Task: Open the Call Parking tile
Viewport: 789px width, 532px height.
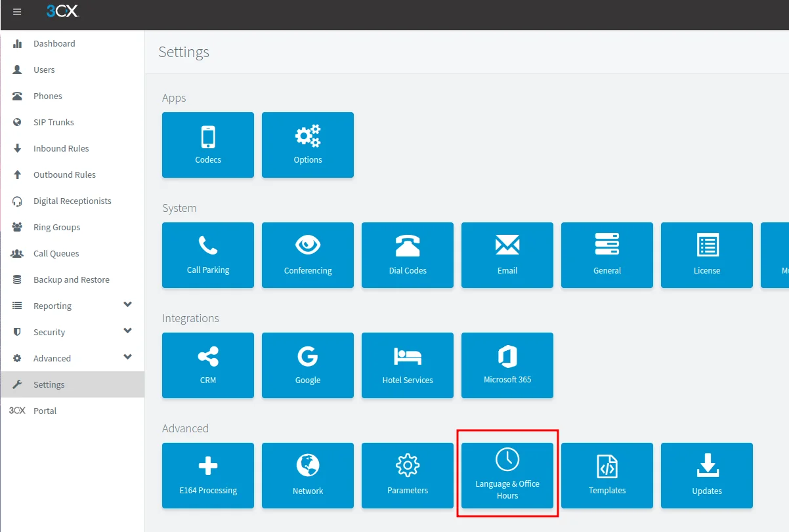Action: [x=208, y=255]
